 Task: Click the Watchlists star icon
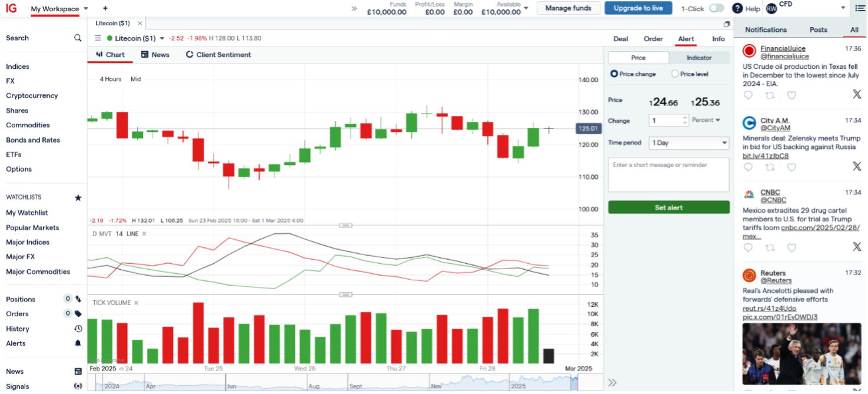[x=78, y=197]
